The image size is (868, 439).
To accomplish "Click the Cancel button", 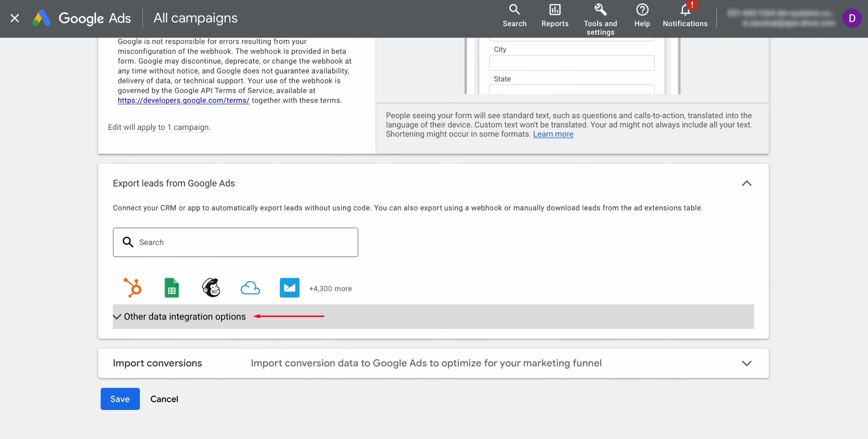I will (164, 399).
